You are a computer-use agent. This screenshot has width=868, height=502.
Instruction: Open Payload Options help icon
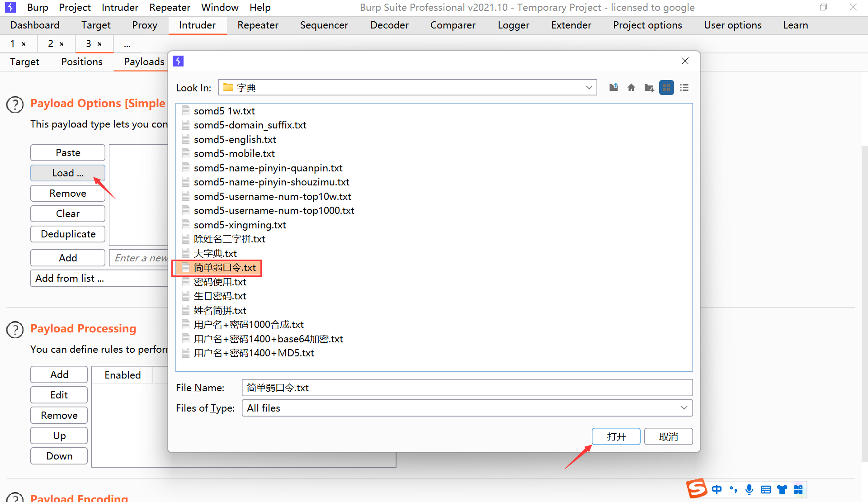15,104
